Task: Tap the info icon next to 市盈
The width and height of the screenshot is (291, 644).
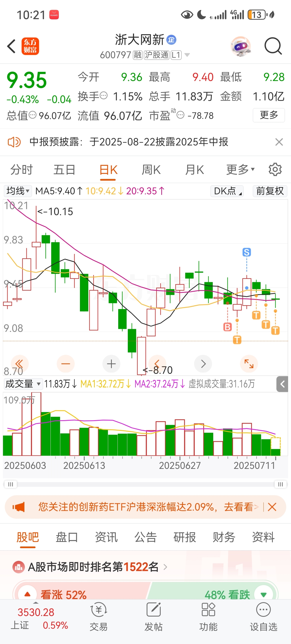Action: coord(180,115)
